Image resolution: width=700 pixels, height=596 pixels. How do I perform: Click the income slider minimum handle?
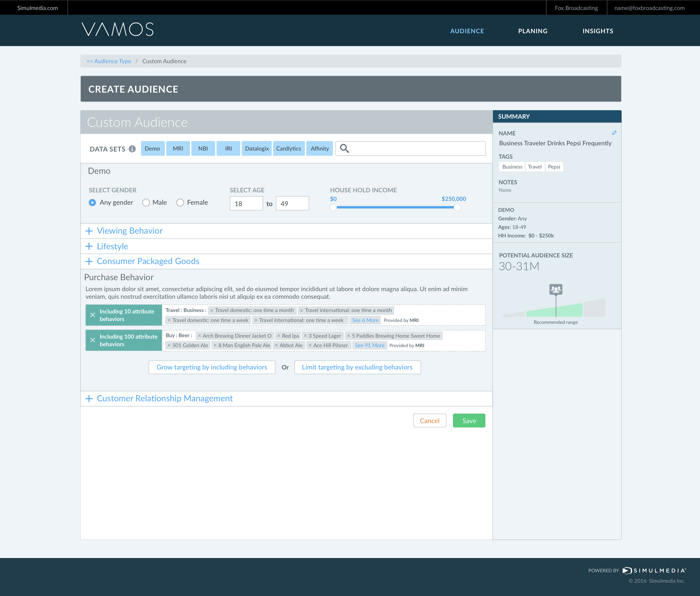tap(333, 208)
